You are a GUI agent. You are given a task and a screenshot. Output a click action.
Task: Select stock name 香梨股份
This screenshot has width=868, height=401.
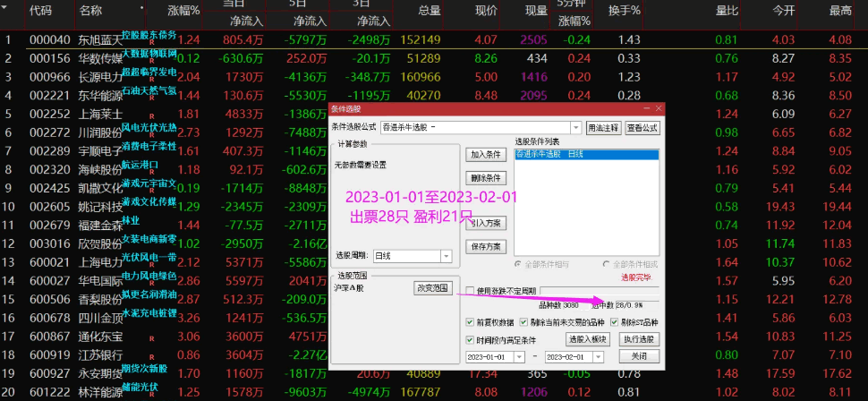[101, 299]
